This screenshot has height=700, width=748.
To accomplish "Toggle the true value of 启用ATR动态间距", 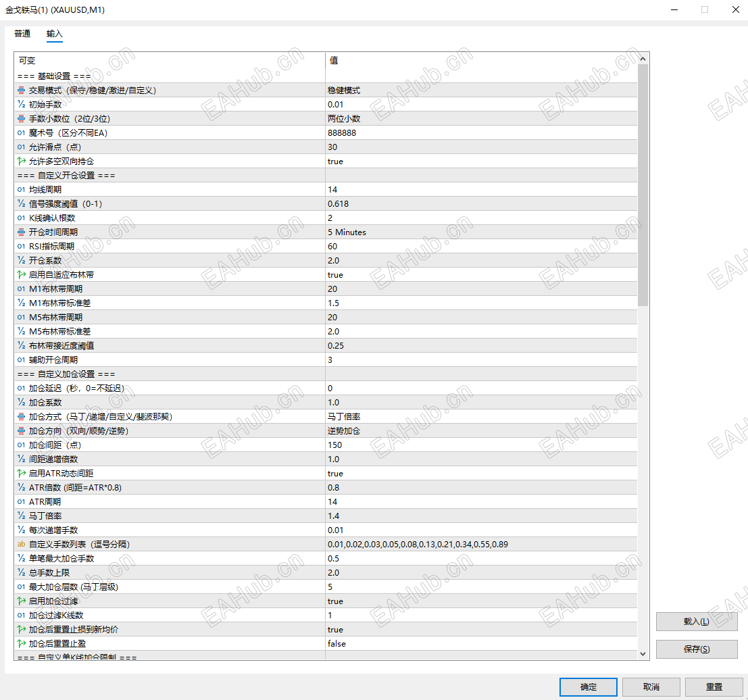I will 481,474.
